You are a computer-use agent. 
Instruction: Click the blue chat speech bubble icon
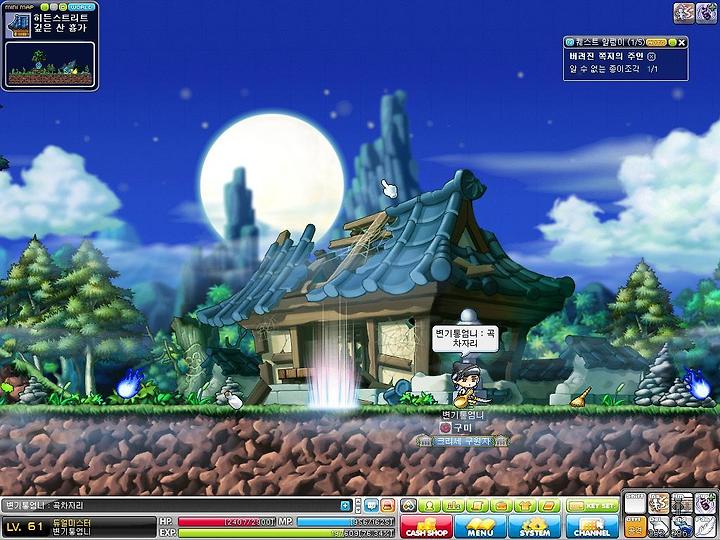(371, 506)
